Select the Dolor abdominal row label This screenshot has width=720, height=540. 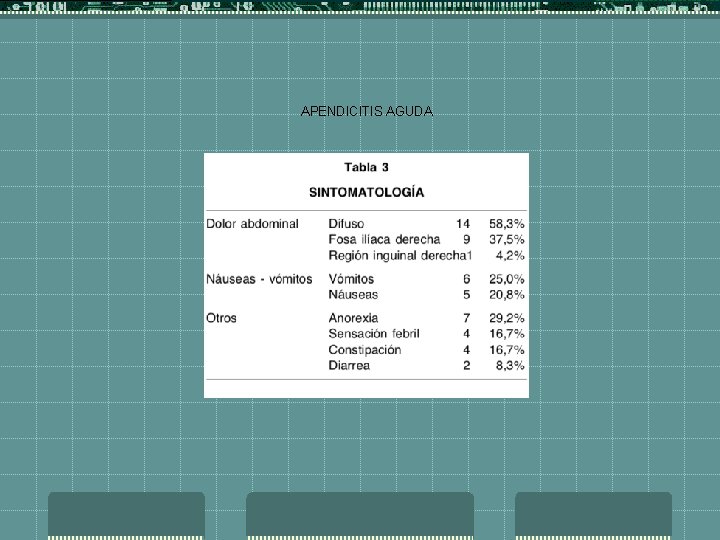253,224
